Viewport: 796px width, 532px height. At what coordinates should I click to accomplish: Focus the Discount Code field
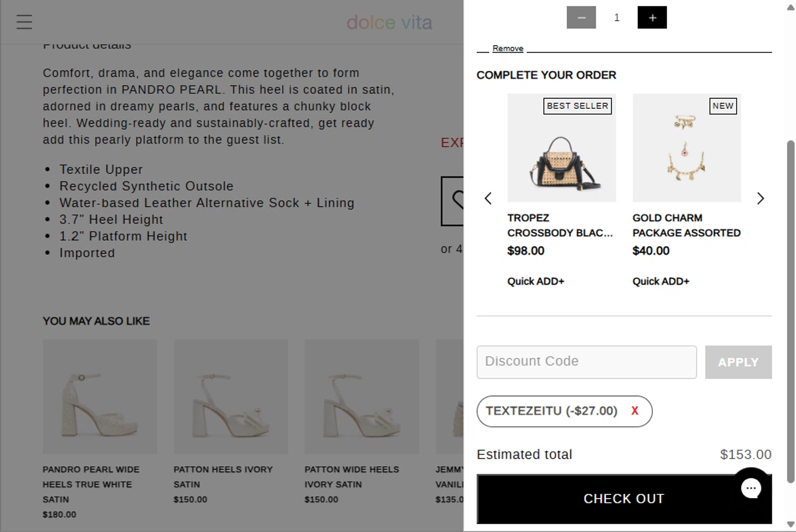point(586,362)
